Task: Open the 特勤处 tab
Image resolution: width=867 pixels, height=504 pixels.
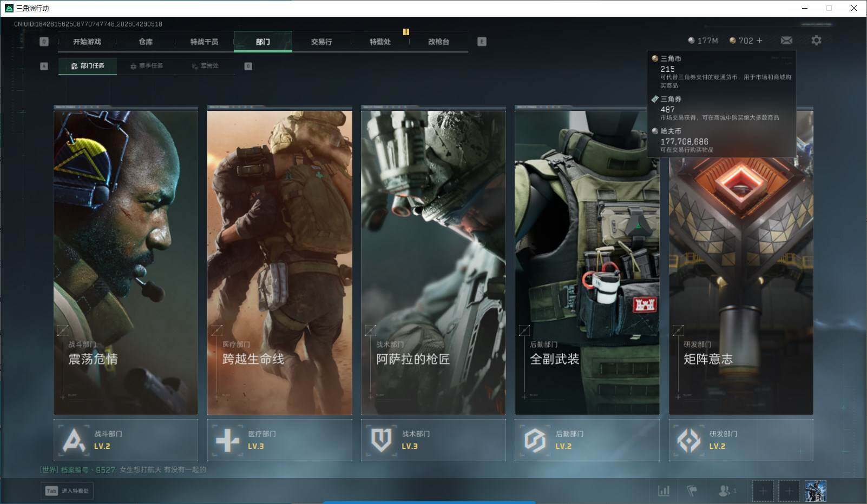Action: point(380,42)
